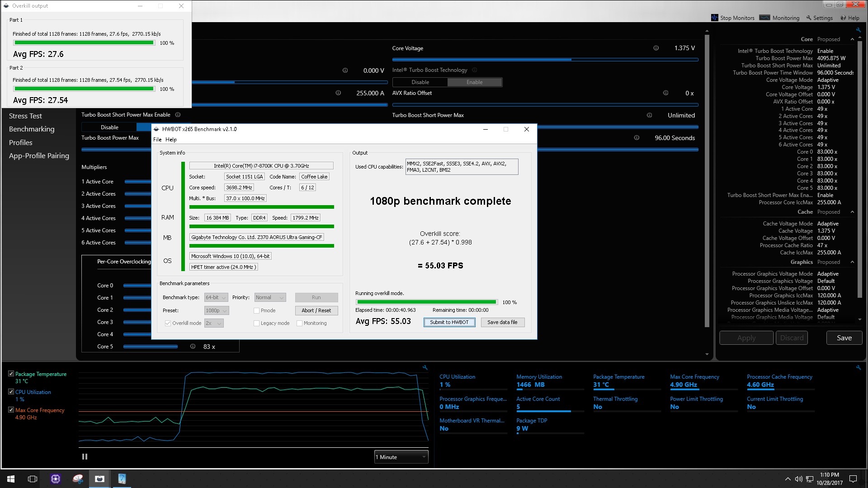Show hidden system tray icons
868x488 pixels.
point(788,479)
